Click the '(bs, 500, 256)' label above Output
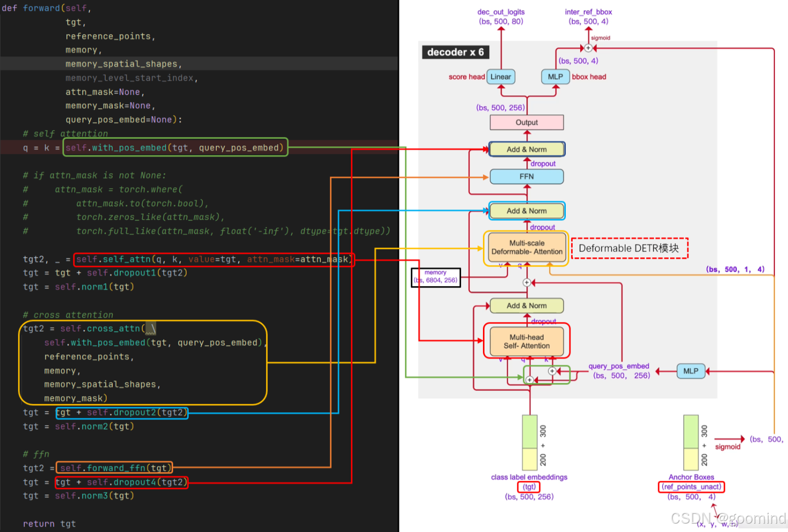 point(501,108)
